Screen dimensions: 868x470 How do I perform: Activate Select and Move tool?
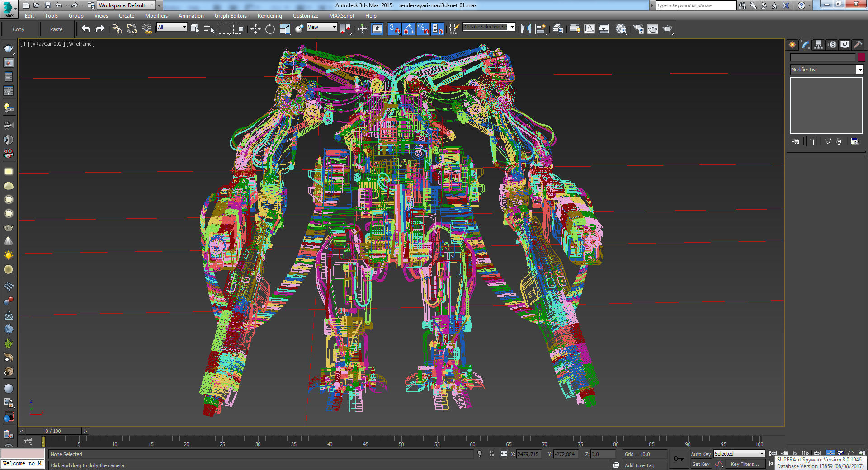255,29
